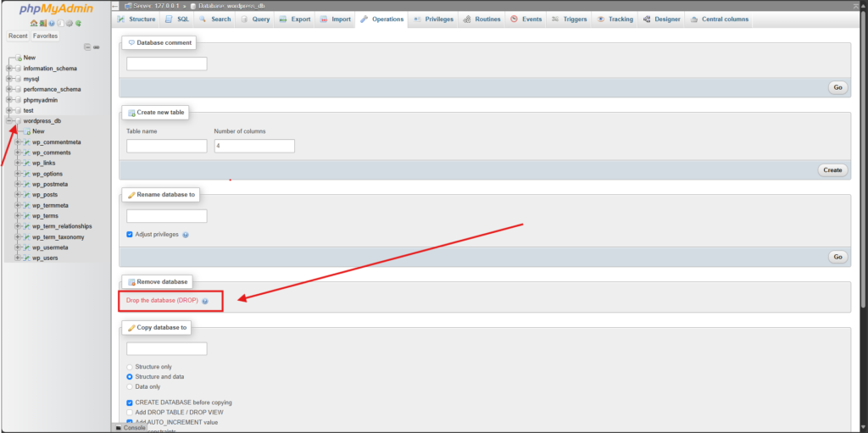
Task: Collapse the wordpress_db tree node
Action: [8, 121]
